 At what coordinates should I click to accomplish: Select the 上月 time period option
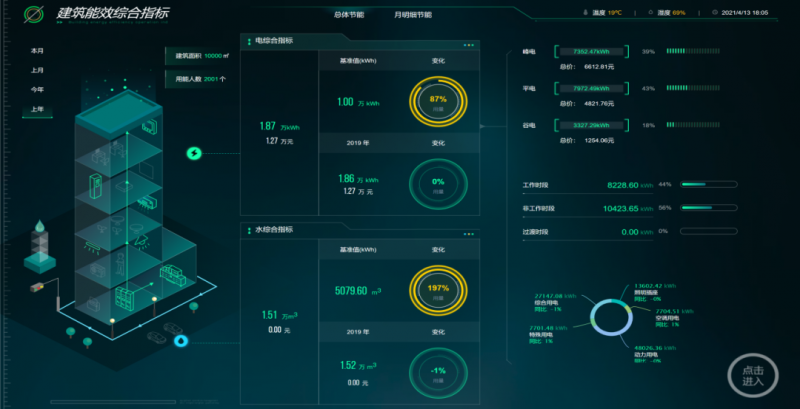coord(37,70)
